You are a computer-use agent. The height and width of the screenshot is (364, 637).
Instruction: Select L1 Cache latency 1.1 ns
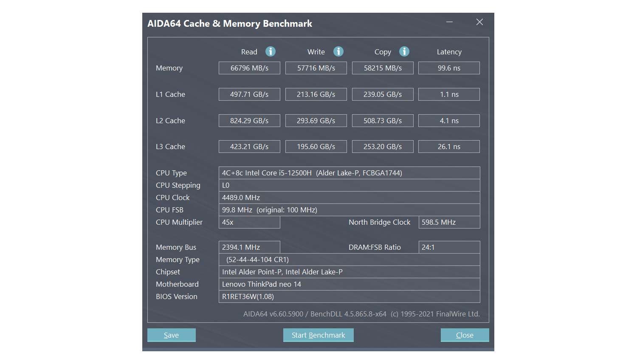[449, 94]
